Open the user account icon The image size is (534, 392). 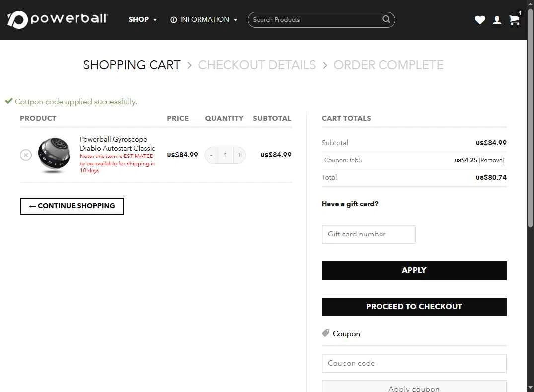497,20
